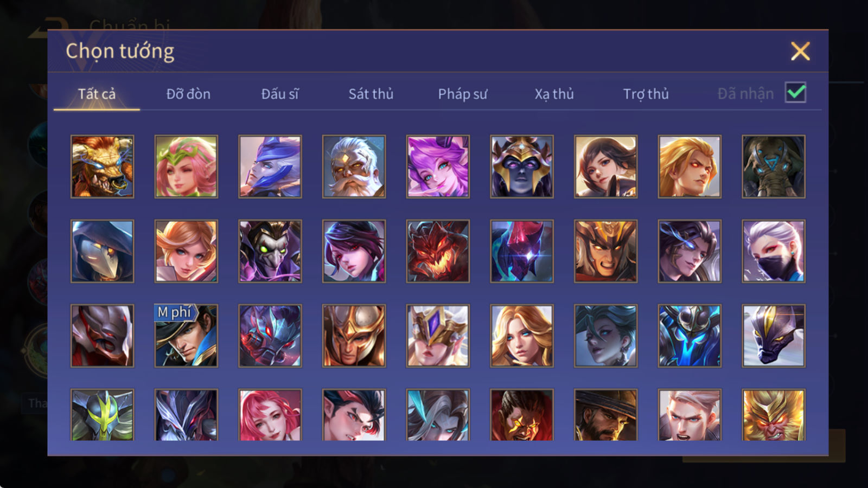868x488 pixels.
Task: Pick the golden spartan helmet hero
Action: point(354,336)
